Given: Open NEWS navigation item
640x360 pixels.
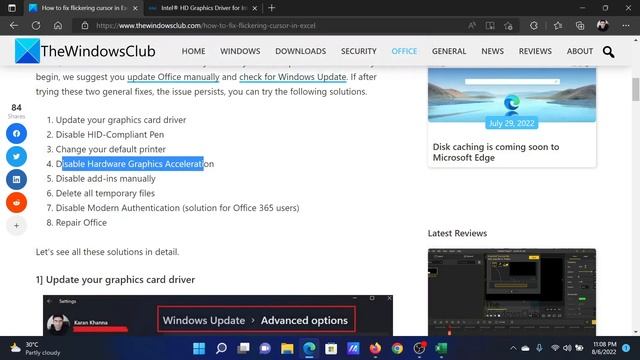Looking at the screenshot, I should 492,51.
